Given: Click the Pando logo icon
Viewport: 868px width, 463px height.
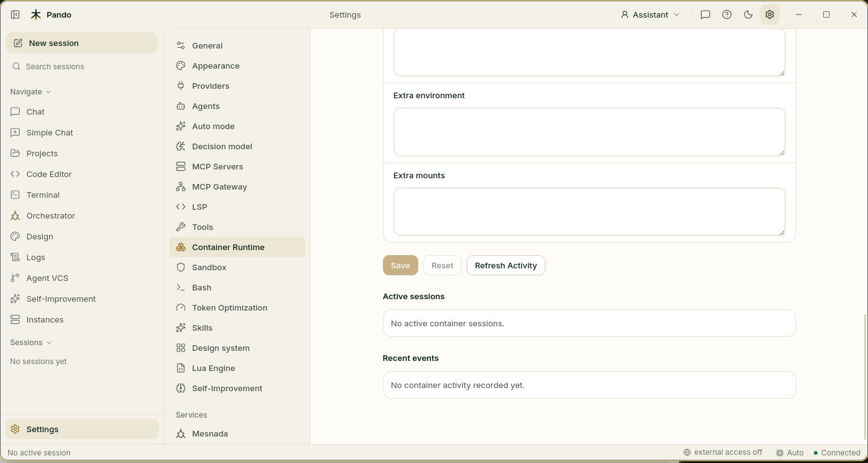Looking at the screenshot, I should 36,14.
